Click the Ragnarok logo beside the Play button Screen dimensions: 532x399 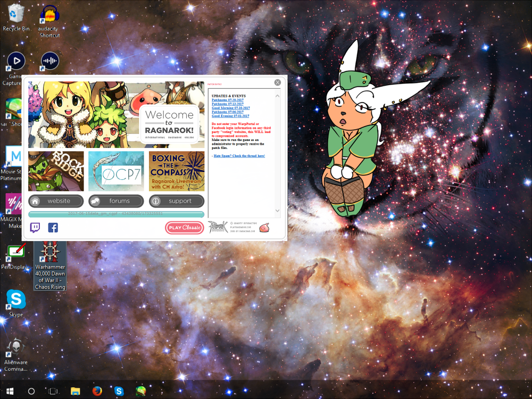(218, 227)
